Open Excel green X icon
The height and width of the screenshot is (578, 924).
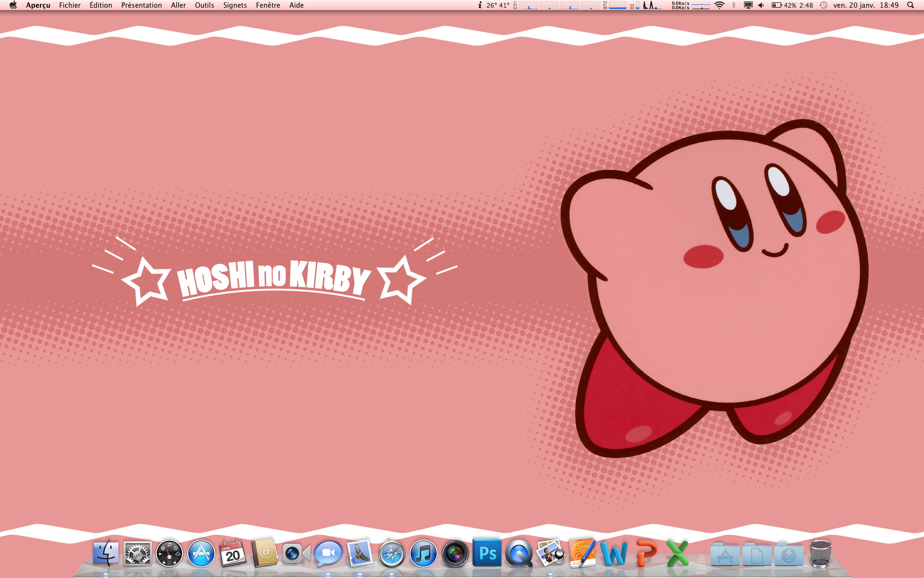point(678,554)
